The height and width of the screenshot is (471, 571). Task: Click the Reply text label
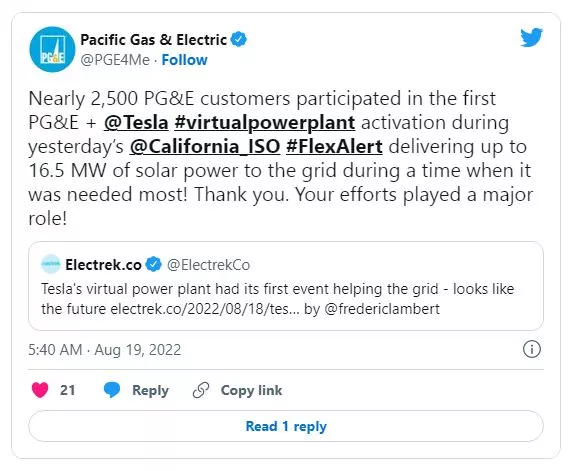pos(150,390)
